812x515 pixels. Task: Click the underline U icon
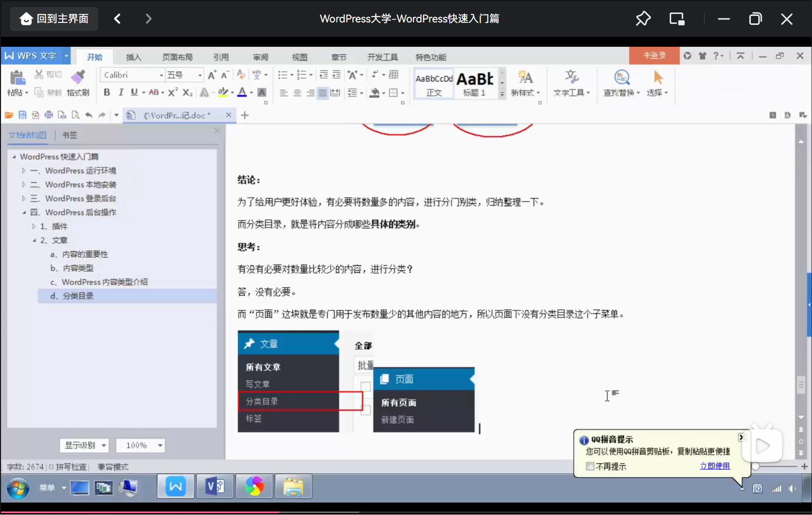[x=134, y=93]
